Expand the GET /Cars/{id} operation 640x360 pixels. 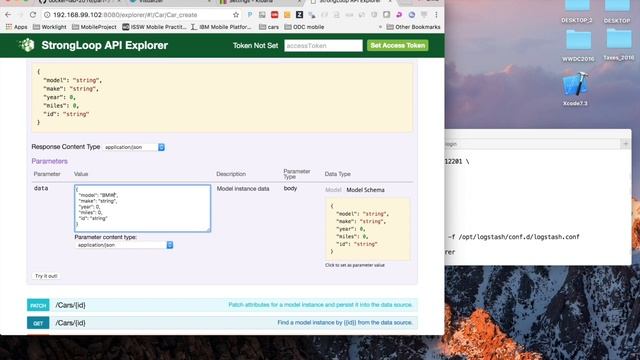[x=222, y=323]
